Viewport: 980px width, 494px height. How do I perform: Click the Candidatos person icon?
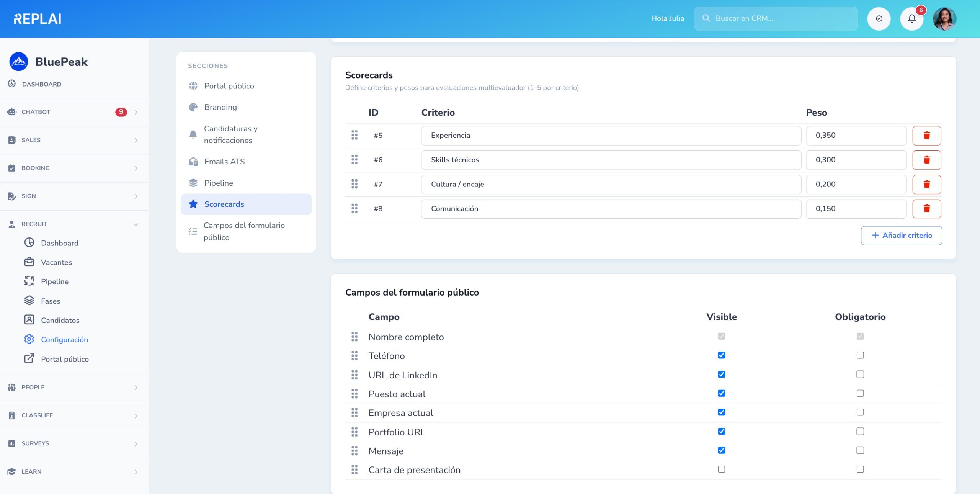[29, 320]
